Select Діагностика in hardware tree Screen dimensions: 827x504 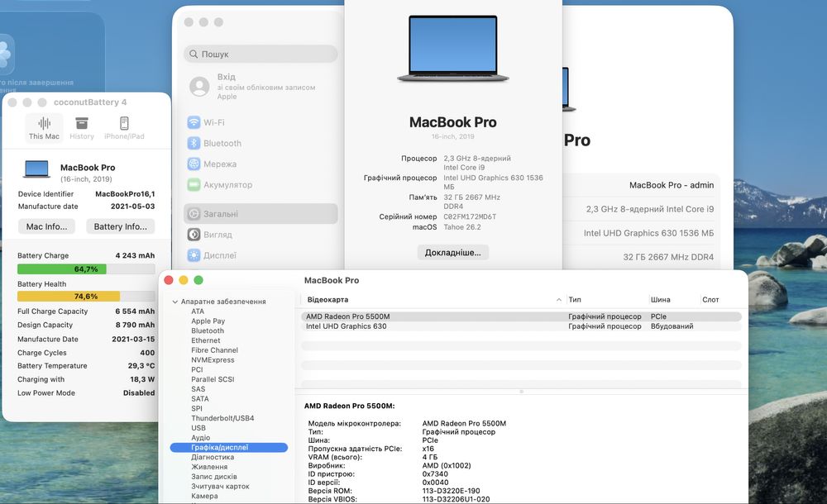tap(213, 457)
